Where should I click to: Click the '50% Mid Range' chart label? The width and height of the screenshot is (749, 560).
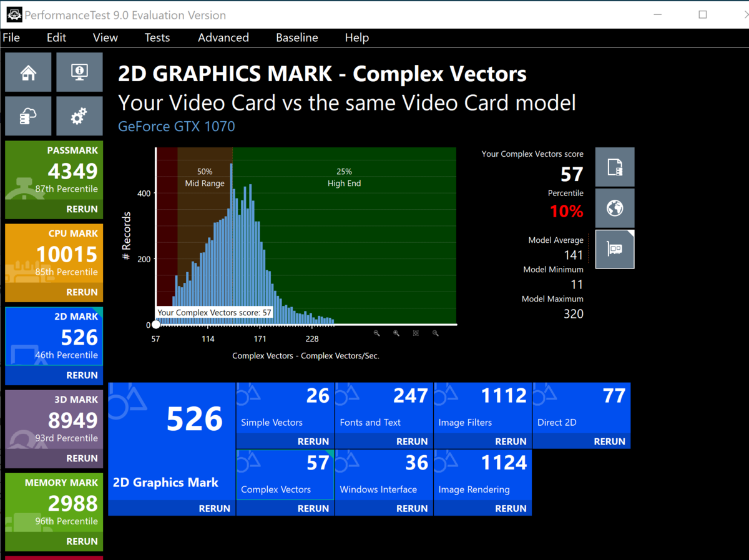(x=205, y=177)
